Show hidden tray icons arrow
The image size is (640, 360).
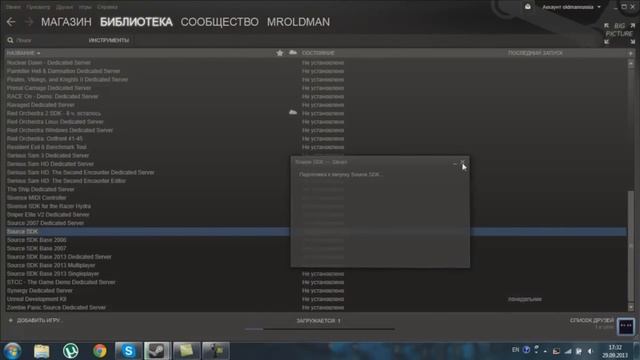[x=545, y=351]
